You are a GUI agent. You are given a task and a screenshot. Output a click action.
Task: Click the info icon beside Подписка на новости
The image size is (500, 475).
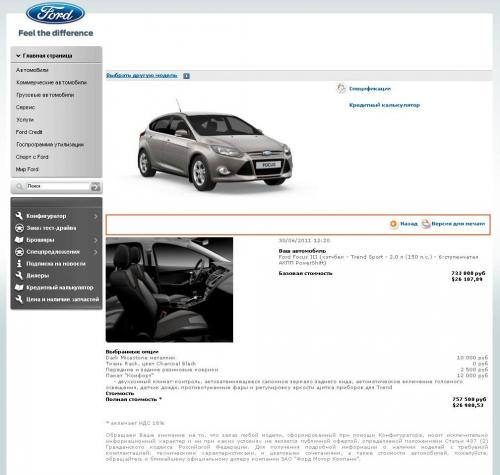19,263
